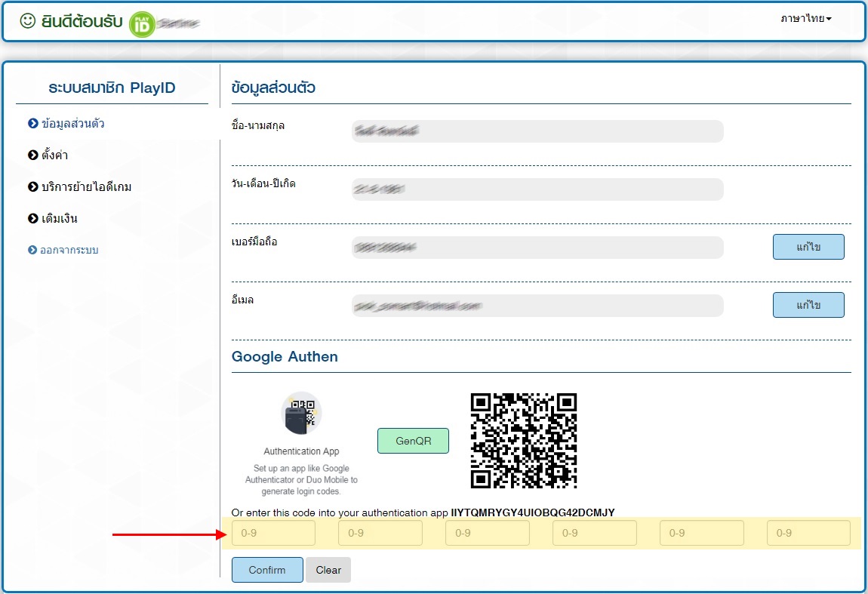The image size is (868, 594).
Task: Focus the fifth 0-9 code digit box
Action: pyautogui.click(x=701, y=533)
